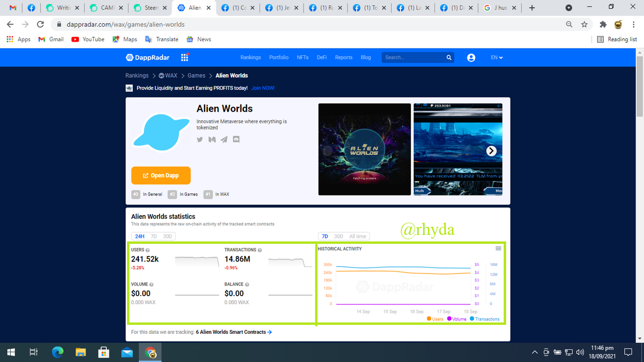Click the search magnifier icon

pos(449,57)
